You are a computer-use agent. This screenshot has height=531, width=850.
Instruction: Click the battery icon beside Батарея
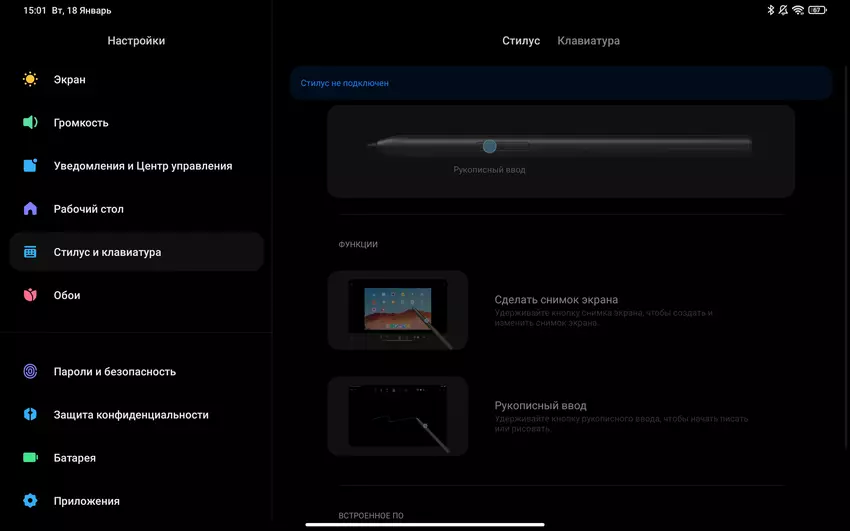31,458
